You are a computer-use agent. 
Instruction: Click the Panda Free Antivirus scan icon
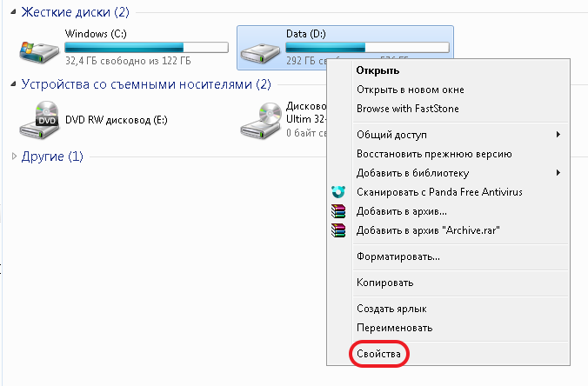(x=338, y=192)
